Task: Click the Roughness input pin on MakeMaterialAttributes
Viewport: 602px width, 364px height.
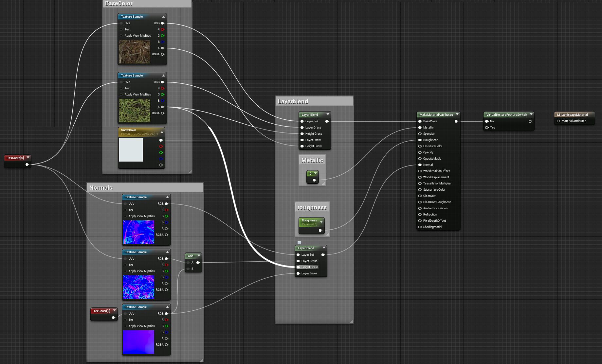Action: point(420,140)
